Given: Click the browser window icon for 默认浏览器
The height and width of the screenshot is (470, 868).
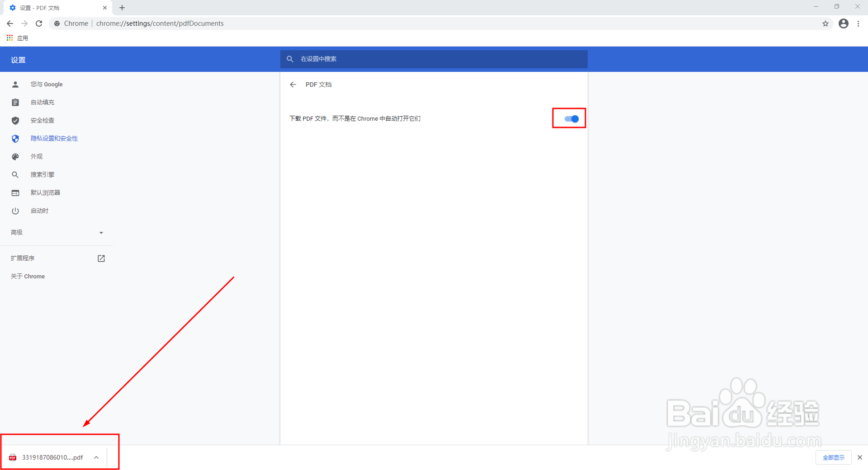Looking at the screenshot, I should pyautogui.click(x=15, y=193).
